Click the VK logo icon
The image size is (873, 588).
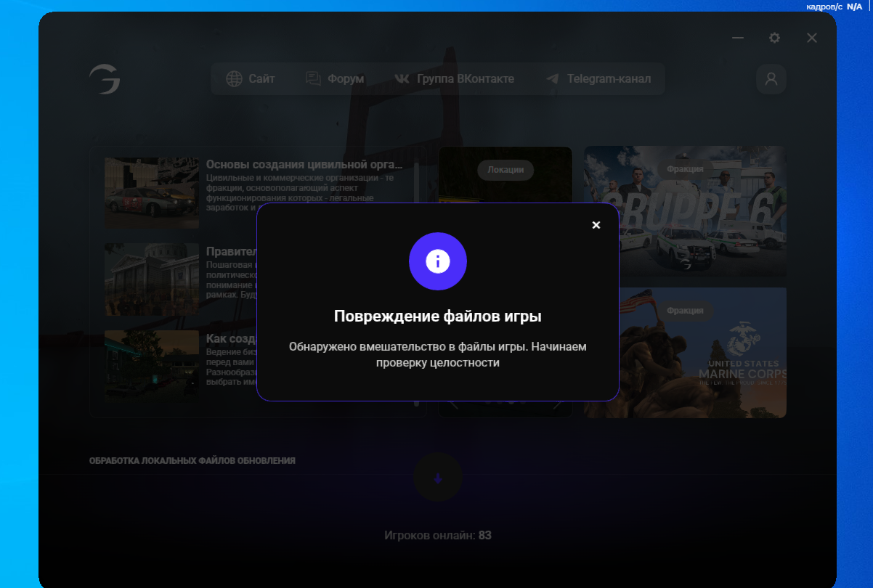point(402,79)
